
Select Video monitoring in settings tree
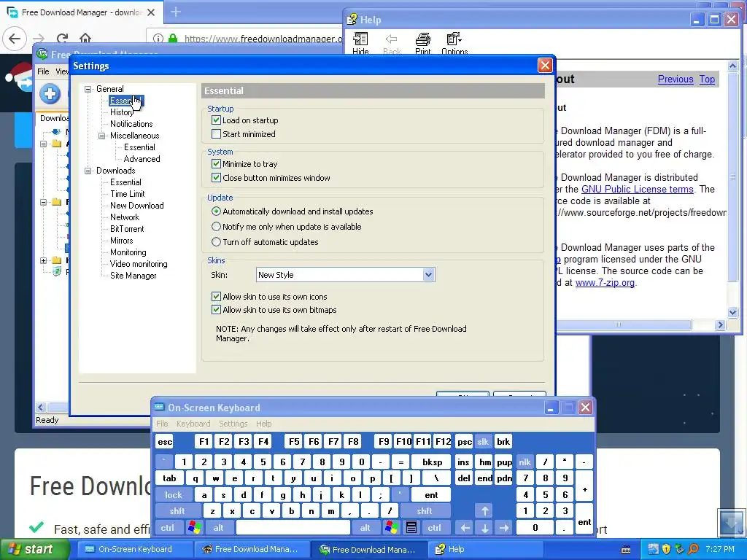139,264
